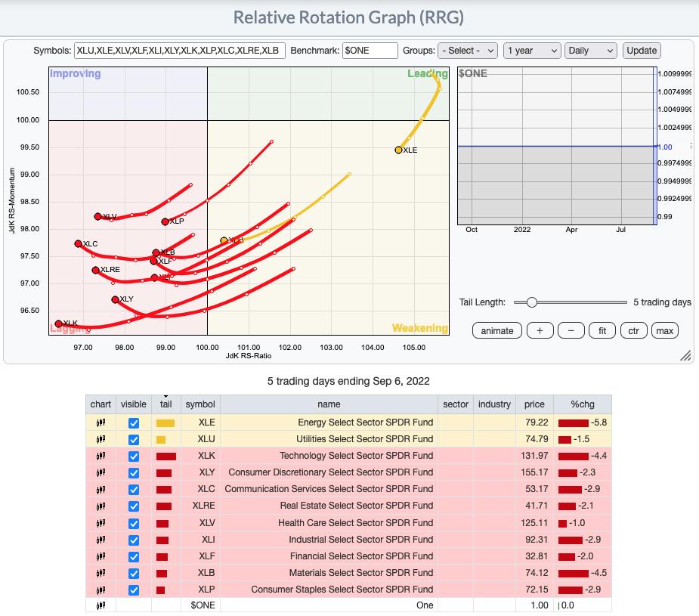699x616 pixels.
Task: Uncheck visible checkbox for XLRE
Action: pyautogui.click(x=133, y=506)
